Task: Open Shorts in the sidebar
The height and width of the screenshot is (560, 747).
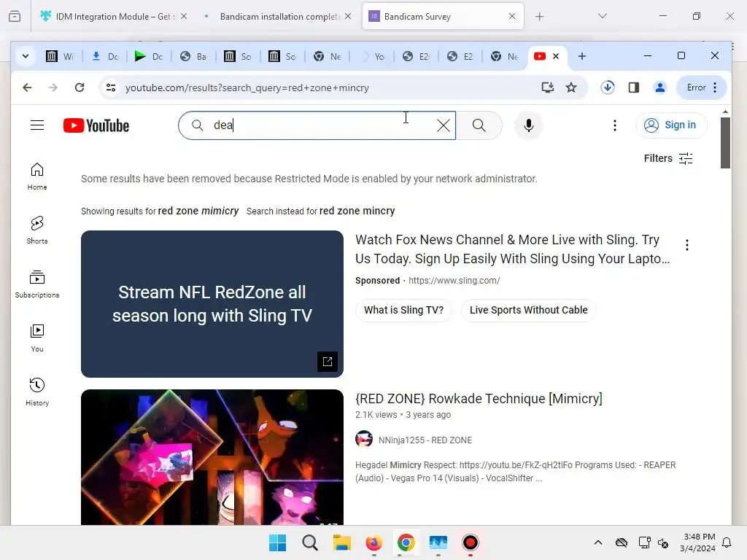Action: coord(37,230)
